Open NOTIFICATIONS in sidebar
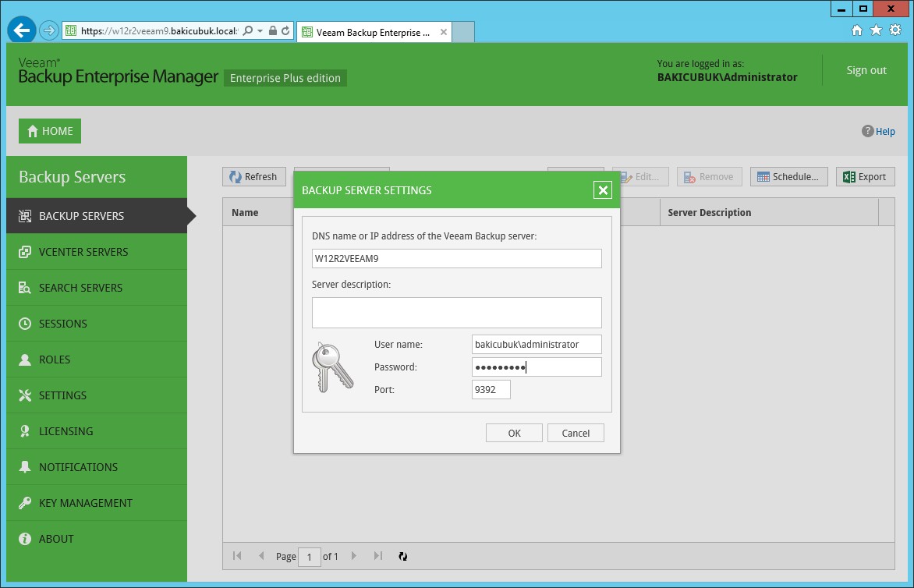Image resolution: width=914 pixels, height=588 pixels. 97,467
